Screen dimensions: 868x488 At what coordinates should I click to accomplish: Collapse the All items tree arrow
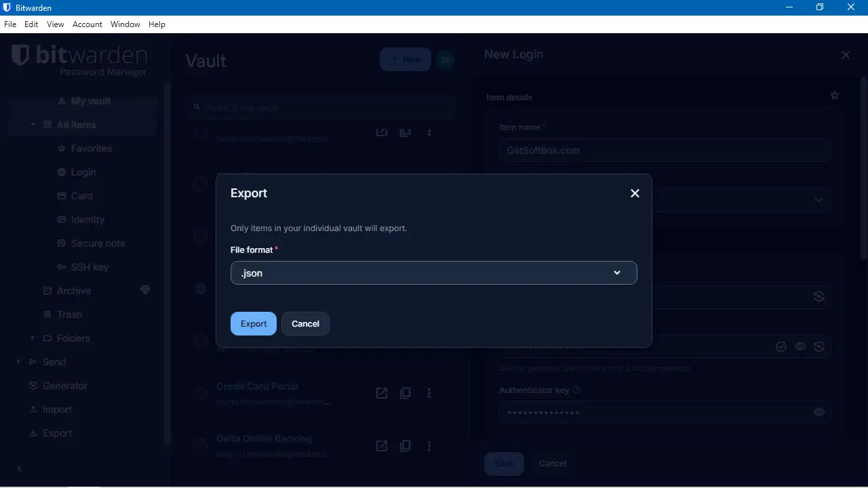[33, 125]
